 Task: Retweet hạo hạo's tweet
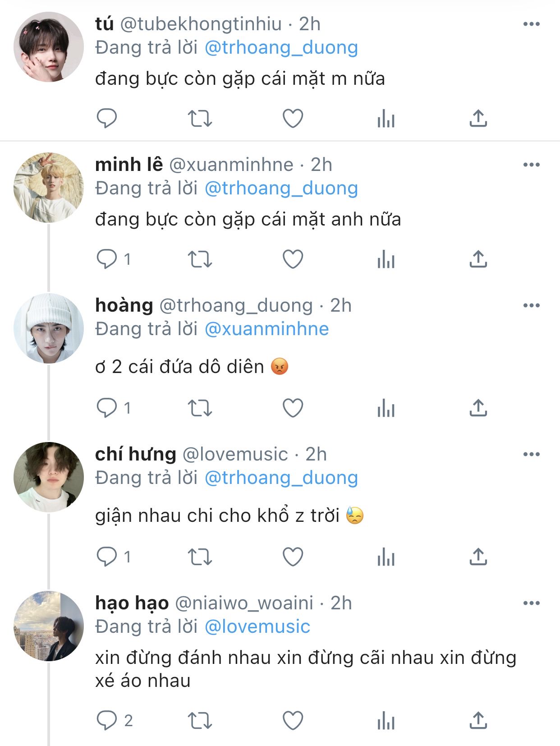point(200,721)
